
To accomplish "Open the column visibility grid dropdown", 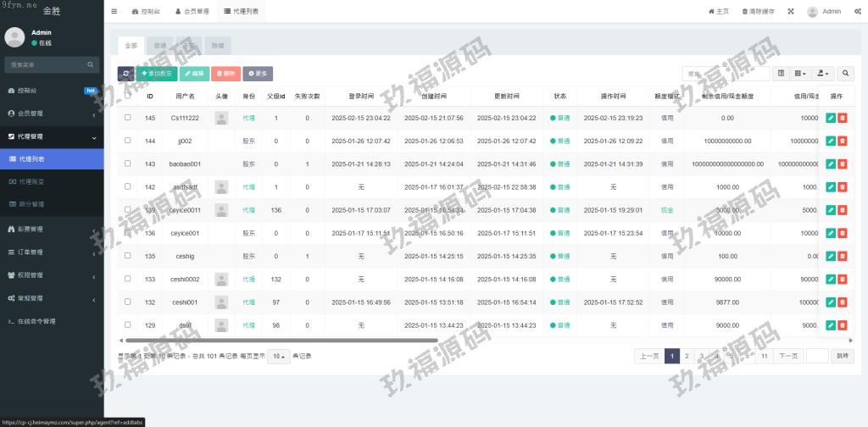I will click(799, 75).
